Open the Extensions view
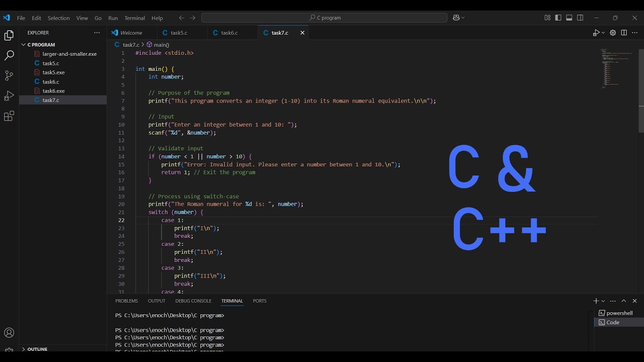 (9, 116)
